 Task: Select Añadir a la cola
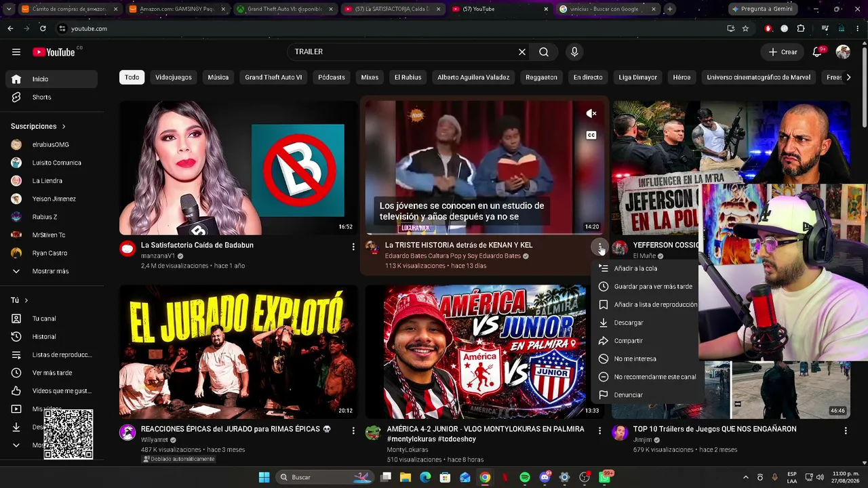[x=645, y=268]
